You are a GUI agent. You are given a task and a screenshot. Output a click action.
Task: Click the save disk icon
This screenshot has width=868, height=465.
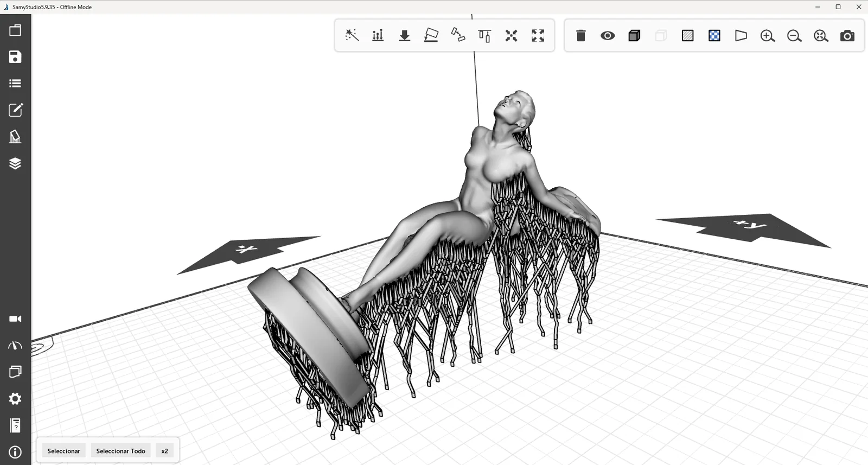click(15, 57)
